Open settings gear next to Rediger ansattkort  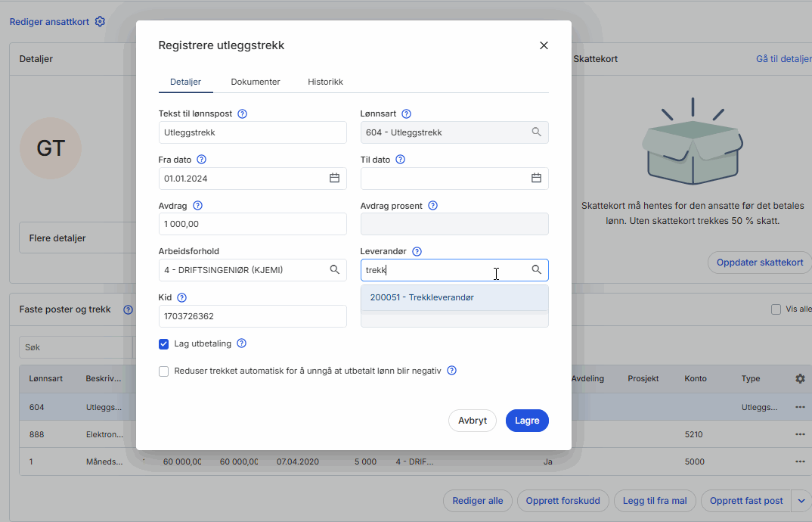point(100,22)
